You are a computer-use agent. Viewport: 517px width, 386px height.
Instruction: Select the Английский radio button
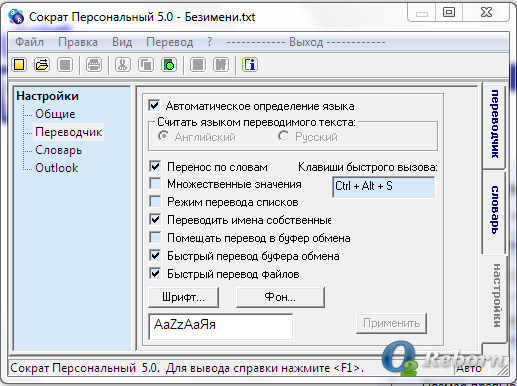(163, 136)
